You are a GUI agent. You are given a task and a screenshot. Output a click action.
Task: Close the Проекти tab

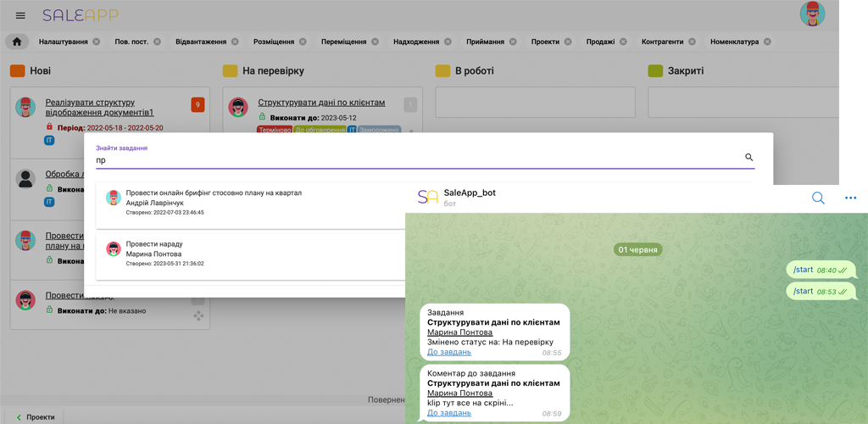coord(568,42)
